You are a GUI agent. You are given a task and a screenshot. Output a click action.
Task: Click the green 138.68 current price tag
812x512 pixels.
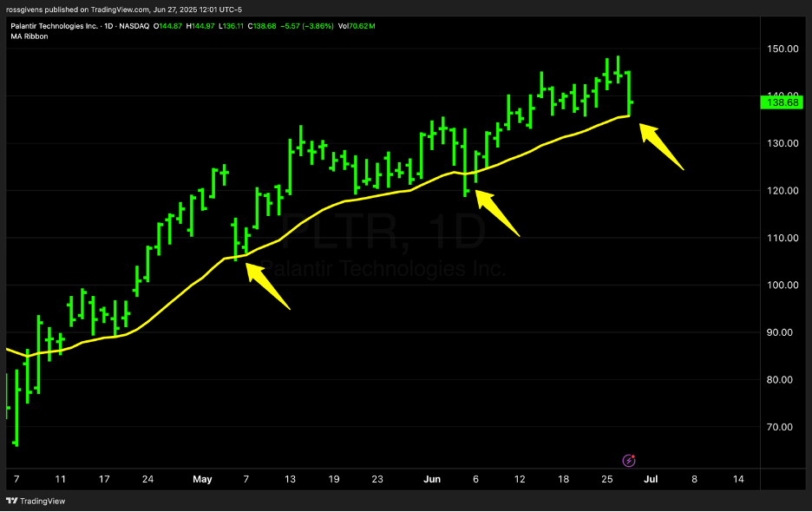coord(783,102)
